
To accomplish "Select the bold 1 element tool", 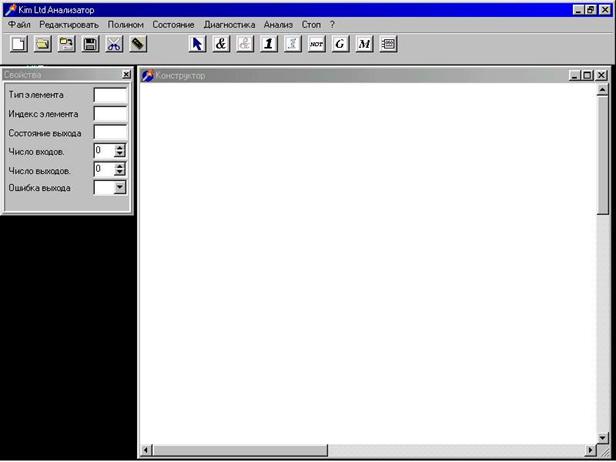I will pyautogui.click(x=269, y=44).
